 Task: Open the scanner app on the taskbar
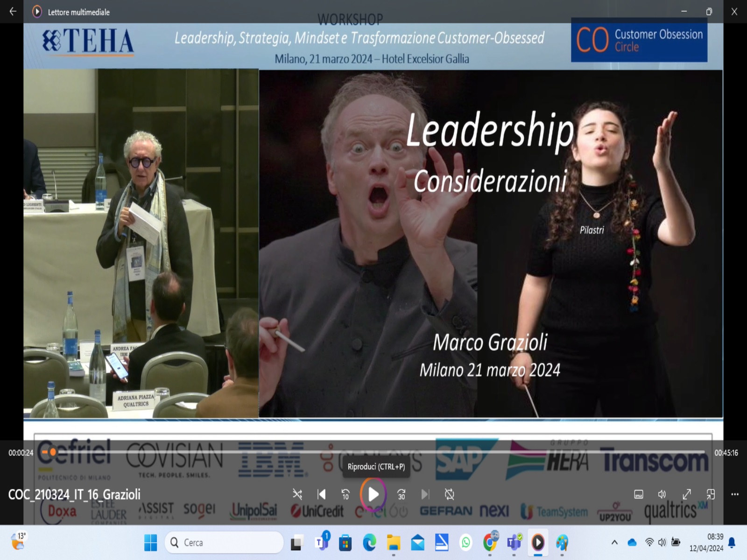click(442, 543)
